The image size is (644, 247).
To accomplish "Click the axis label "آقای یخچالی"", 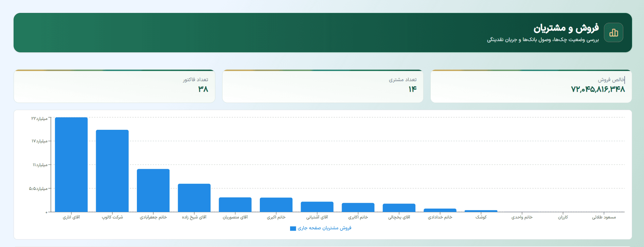I will [399, 217].
